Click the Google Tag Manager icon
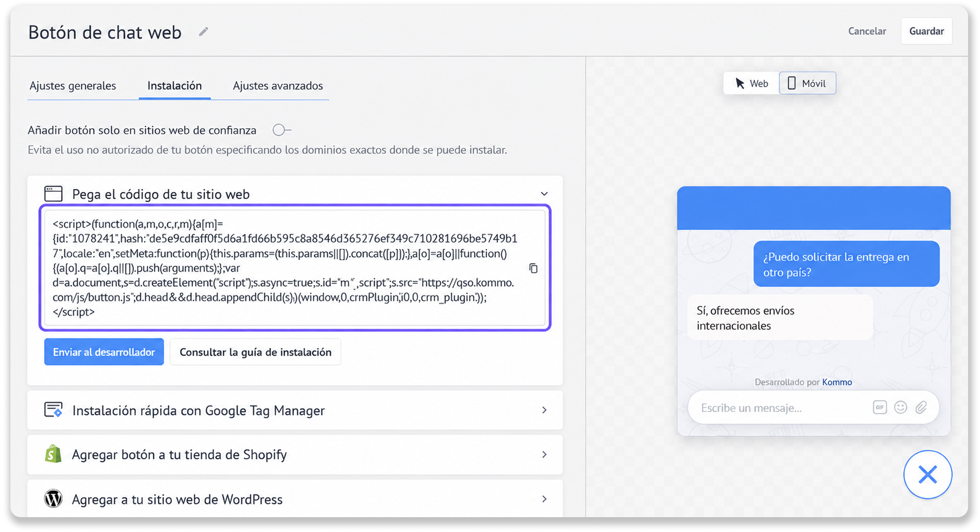Viewport: 980px width, 532px height. tap(53, 410)
